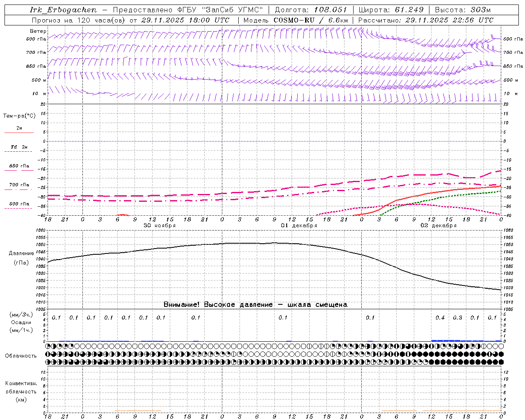The width and height of the screenshot is (525, 420).
Task: Click the (мм/3ч.) precipitation unit label
Action: click(x=21, y=315)
